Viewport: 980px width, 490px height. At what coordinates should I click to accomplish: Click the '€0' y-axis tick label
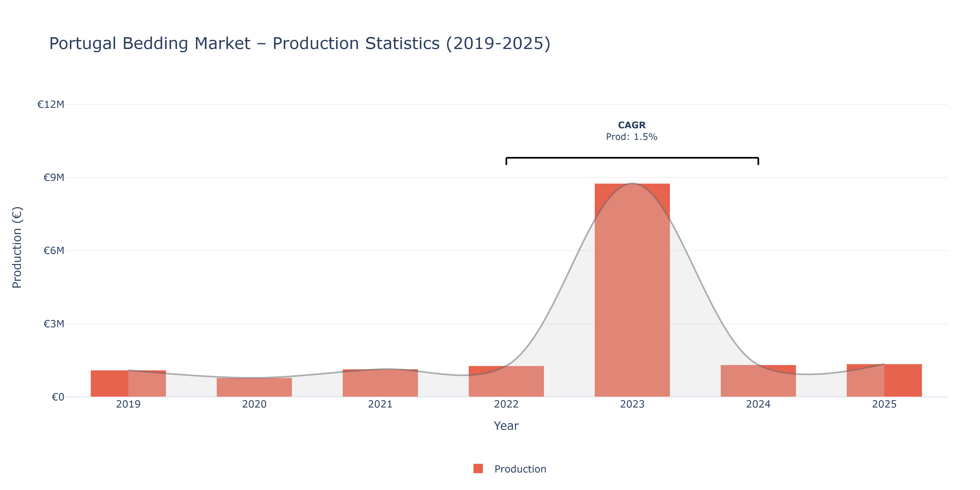(x=58, y=397)
